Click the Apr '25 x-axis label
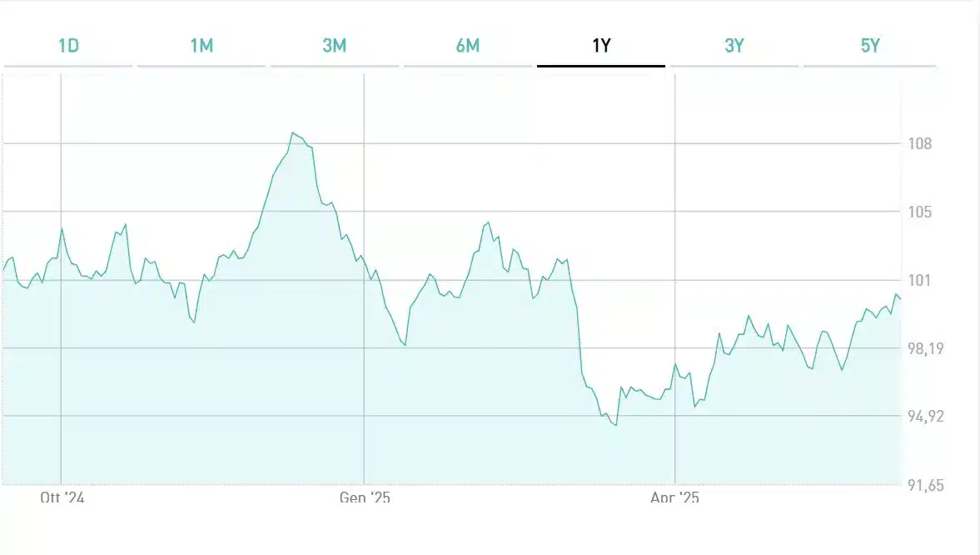Screen dimensions: 980x555 pos(675,497)
